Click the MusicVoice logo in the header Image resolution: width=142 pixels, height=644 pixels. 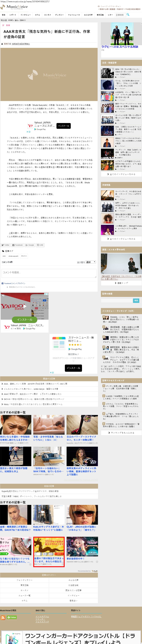point(14,7)
